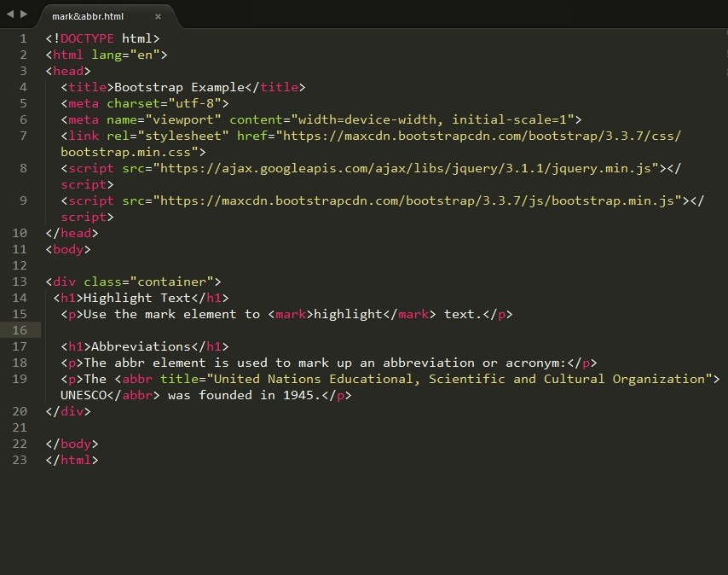Click line number 4 in the gutter
The image size is (728, 575).
point(23,87)
